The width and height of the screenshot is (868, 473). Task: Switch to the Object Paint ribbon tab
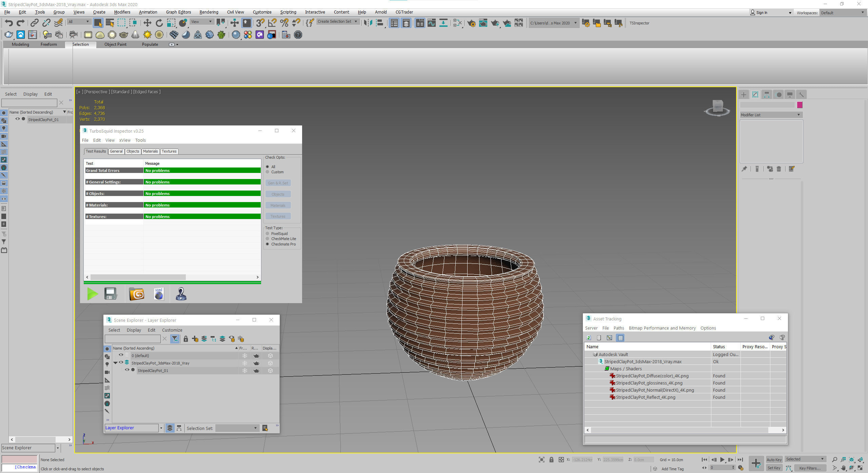[115, 44]
